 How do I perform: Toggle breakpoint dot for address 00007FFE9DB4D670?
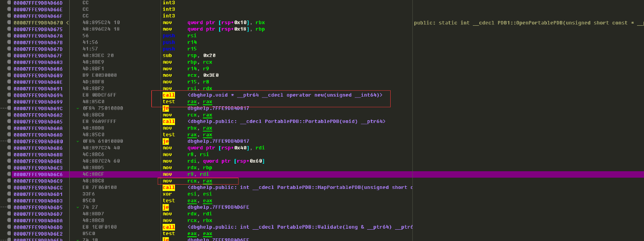pos(10,23)
